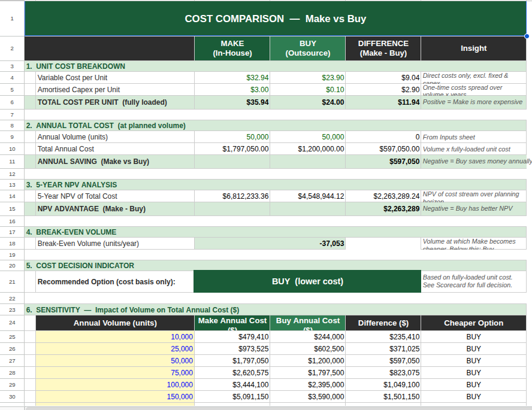The height and width of the screenshot is (410, 532).
Task: Click the $11.94 total difference cell
Action: [383, 102]
